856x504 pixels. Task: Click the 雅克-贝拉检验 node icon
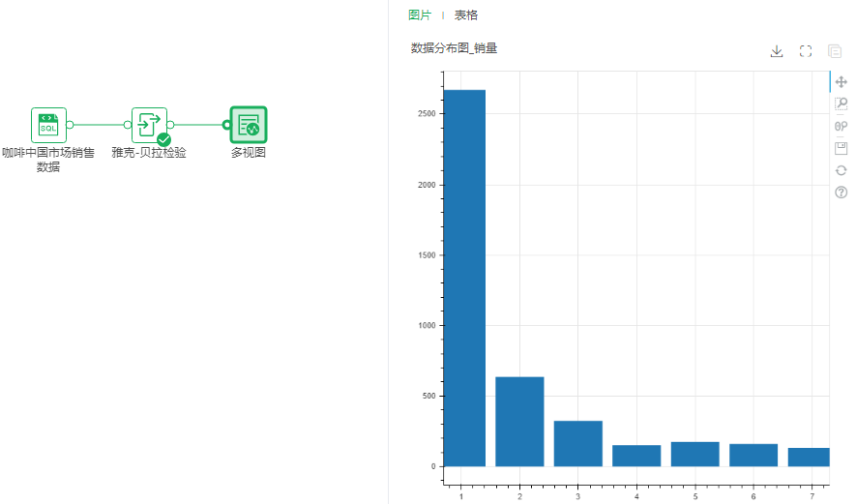[149, 125]
